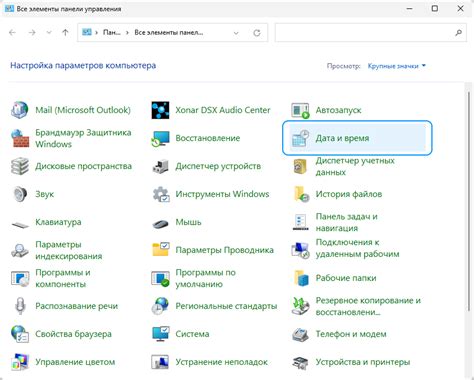Screen dimensions: 474x380
Task: Open the Диспетчер устройств icon
Action: 160,166
